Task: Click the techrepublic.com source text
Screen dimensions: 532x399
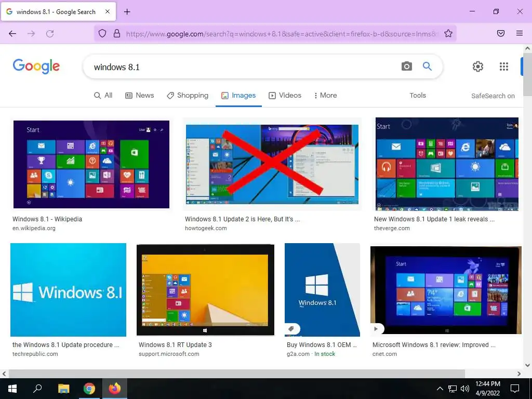Action: [35, 354]
